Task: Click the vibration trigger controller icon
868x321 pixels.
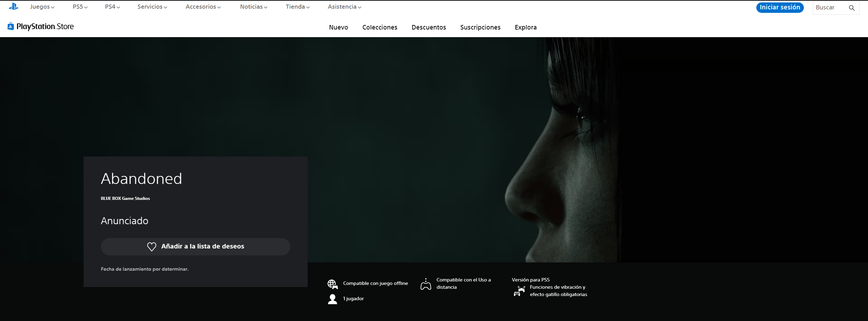Action: 519,291
